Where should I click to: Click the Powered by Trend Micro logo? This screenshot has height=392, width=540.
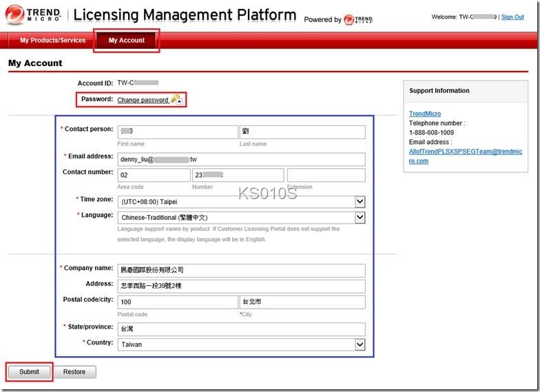(358, 19)
